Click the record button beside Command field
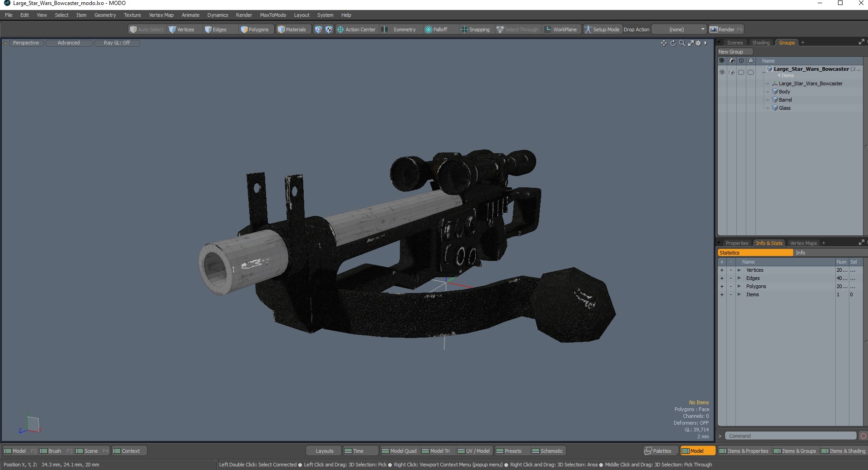This screenshot has height=470, width=868. click(863, 436)
